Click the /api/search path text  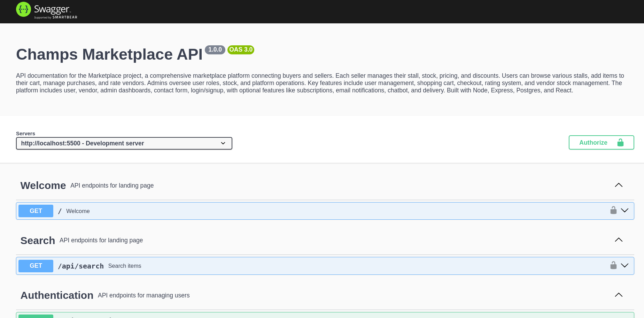tap(81, 266)
